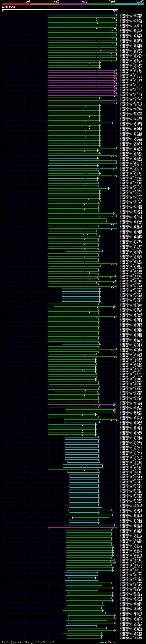Screen dimensions: 146x644
Task: Select label UniRef100_Q8L448
Action: coord(131,316)
